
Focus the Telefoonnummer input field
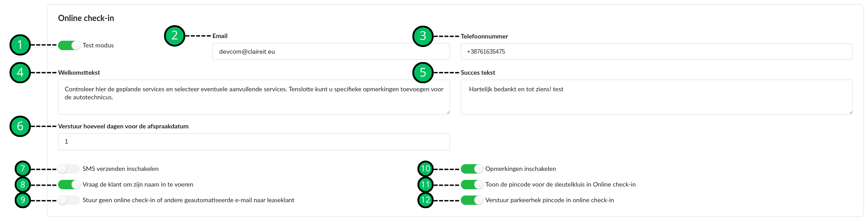click(x=656, y=51)
